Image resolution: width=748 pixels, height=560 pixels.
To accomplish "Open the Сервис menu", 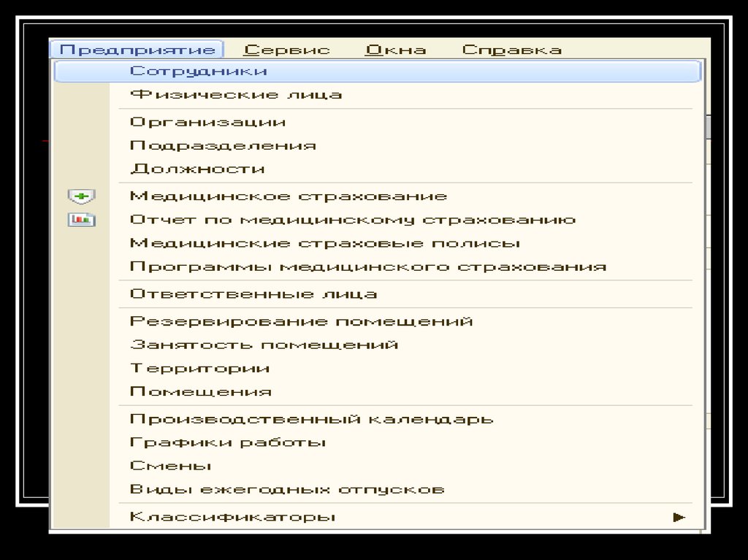I will click(x=286, y=50).
